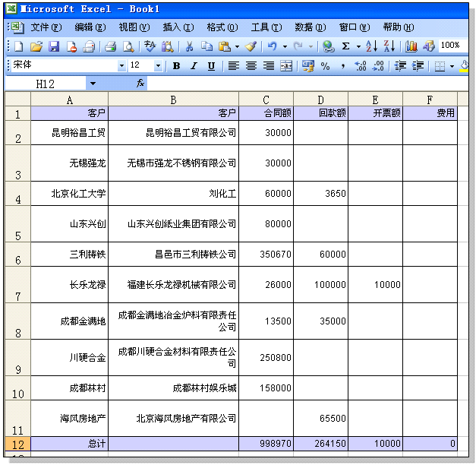Open the 格式 menu
Screen dimensions: 476x465
point(221,27)
